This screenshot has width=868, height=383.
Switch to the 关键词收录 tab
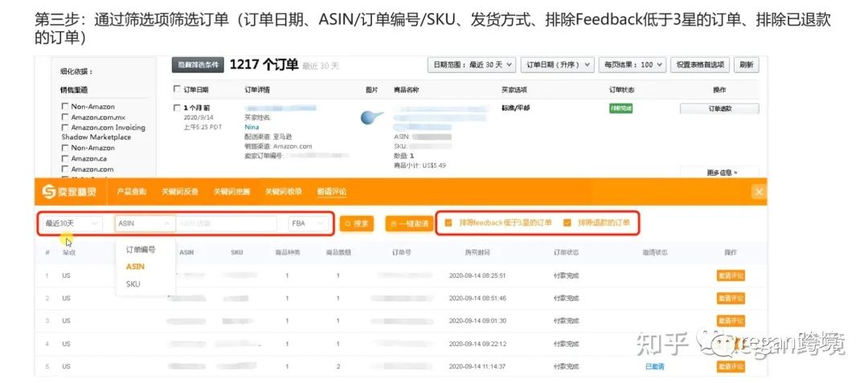[284, 192]
